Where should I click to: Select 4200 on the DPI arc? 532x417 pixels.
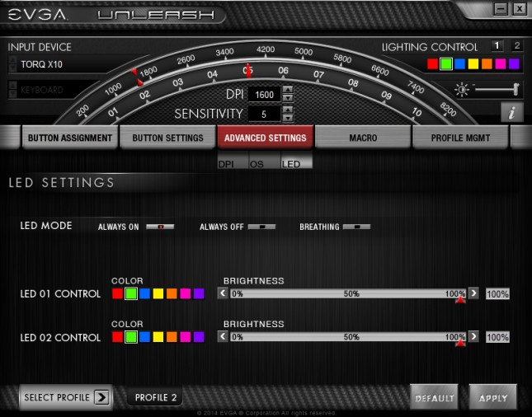(266, 49)
